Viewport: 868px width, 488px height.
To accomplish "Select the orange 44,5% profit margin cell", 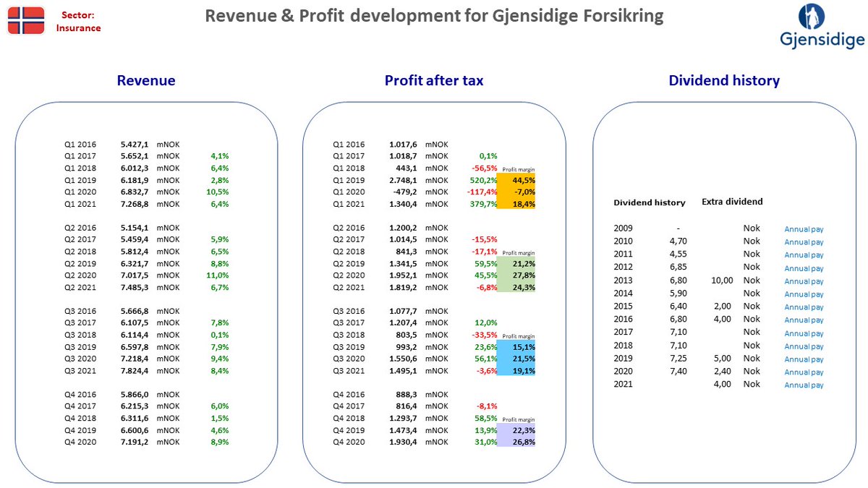I will [x=516, y=180].
